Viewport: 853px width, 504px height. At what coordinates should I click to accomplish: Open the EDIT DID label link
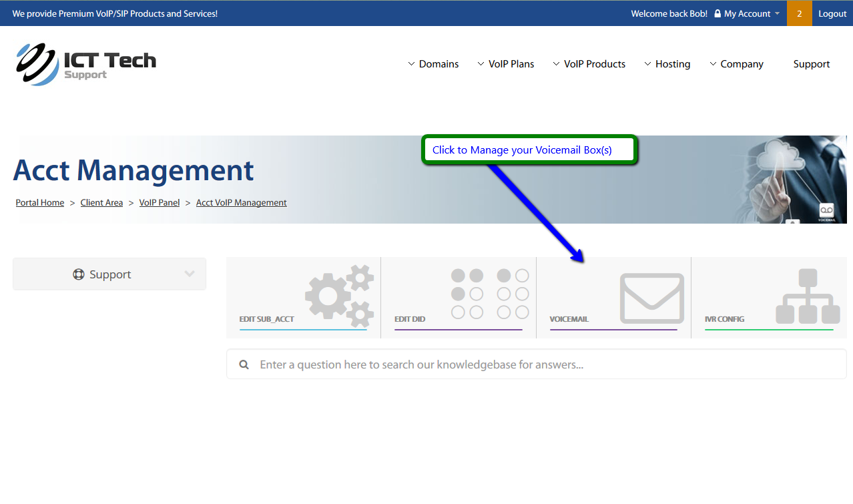(x=410, y=319)
